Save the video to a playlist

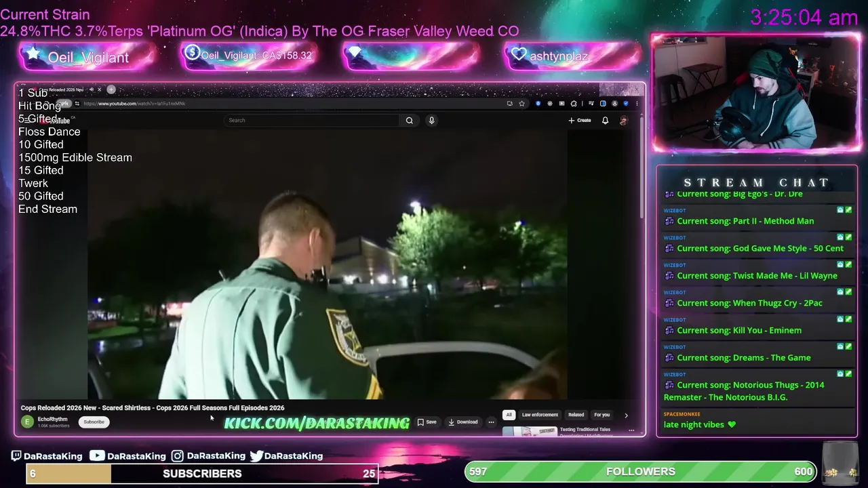click(427, 422)
